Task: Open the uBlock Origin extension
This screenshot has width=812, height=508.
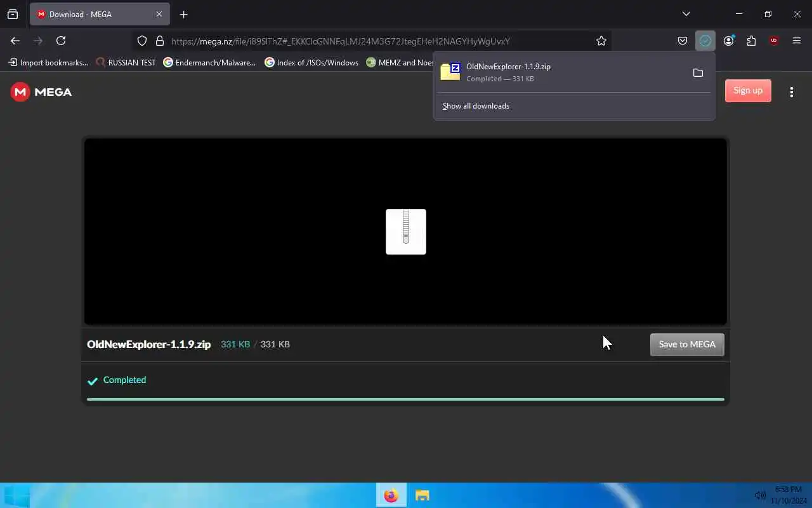Action: coord(774,41)
